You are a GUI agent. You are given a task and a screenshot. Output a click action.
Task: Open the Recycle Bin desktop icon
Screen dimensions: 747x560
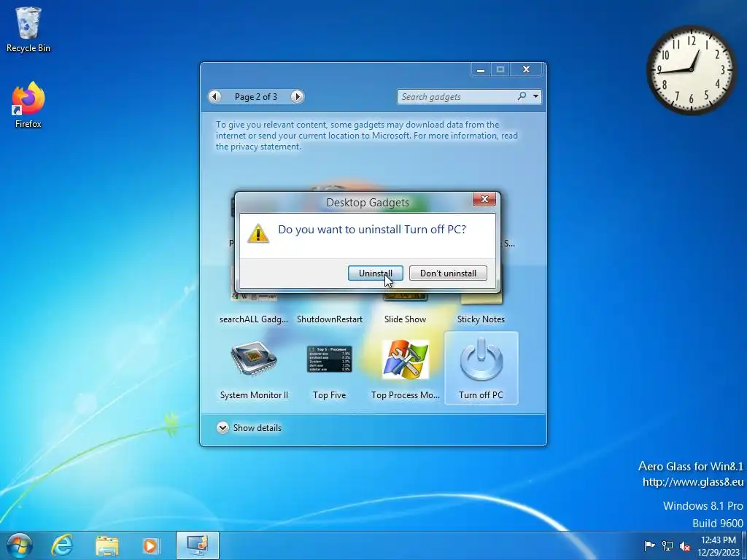click(x=28, y=29)
